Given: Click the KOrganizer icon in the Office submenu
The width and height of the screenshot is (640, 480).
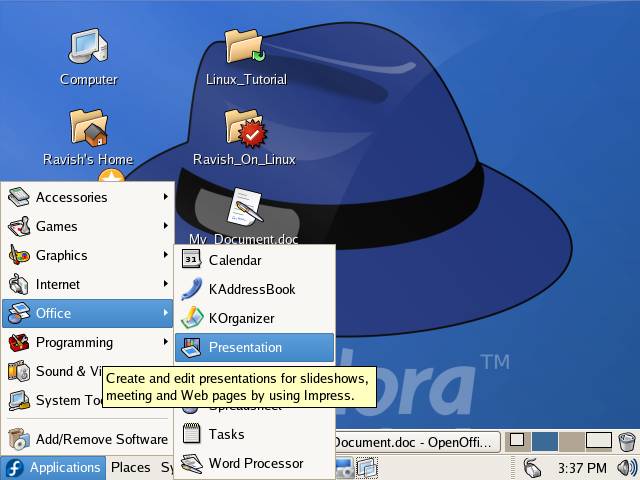Looking at the screenshot, I should pyautogui.click(x=192, y=318).
